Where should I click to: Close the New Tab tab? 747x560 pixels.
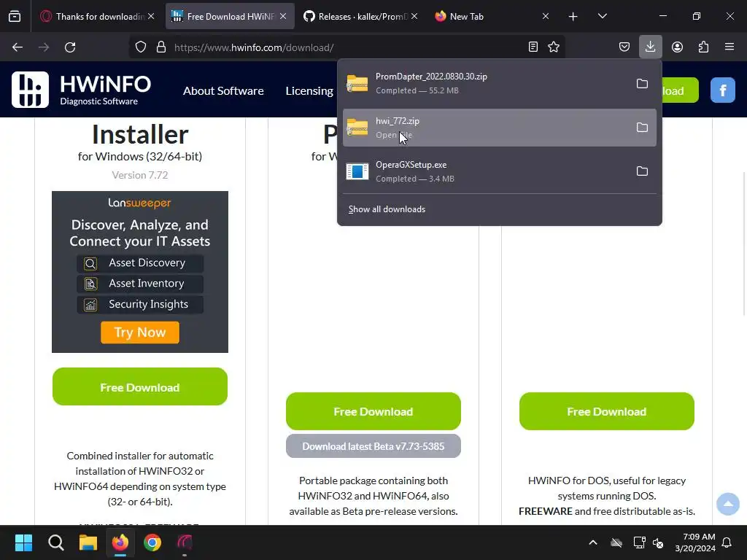tap(546, 16)
